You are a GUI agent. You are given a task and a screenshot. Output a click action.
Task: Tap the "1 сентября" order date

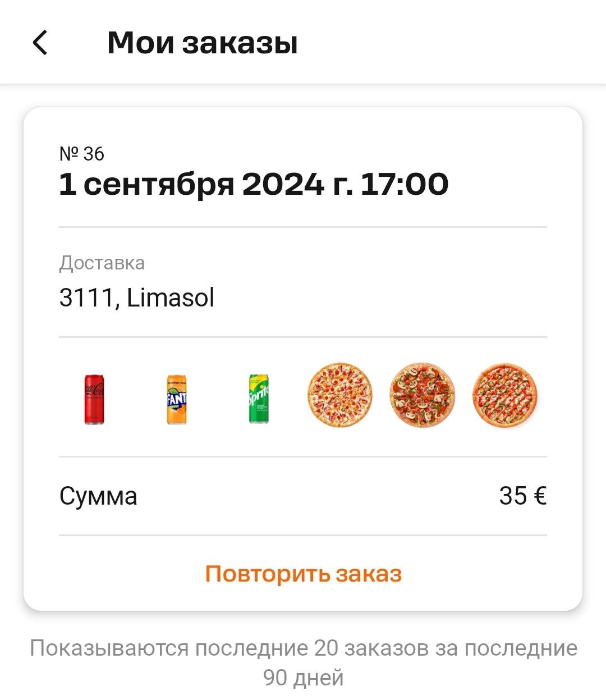pyautogui.click(x=146, y=184)
